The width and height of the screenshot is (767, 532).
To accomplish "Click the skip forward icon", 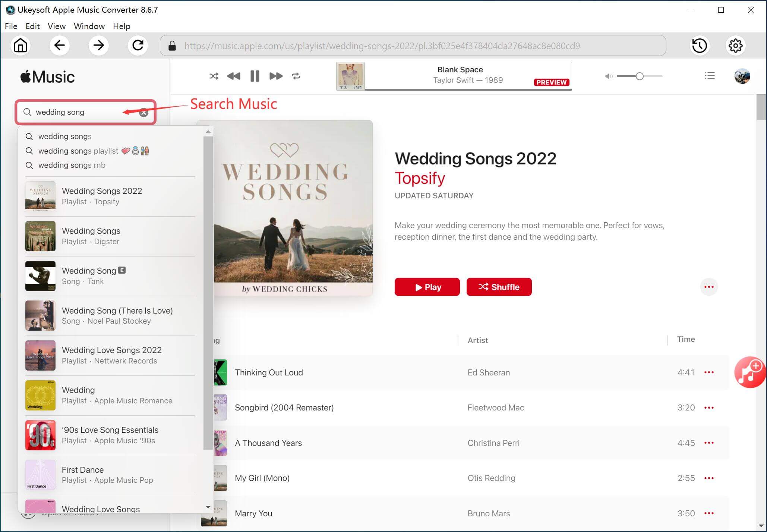I will 275,76.
